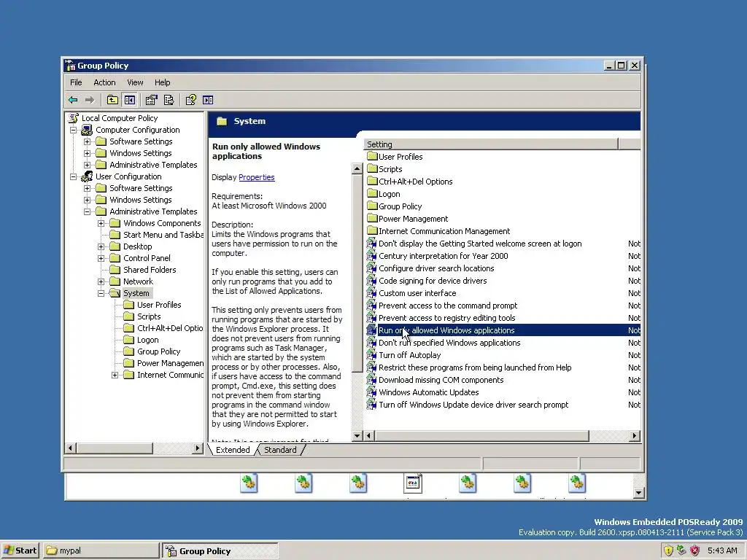Switch to the Extended tab

pyautogui.click(x=233, y=449)
